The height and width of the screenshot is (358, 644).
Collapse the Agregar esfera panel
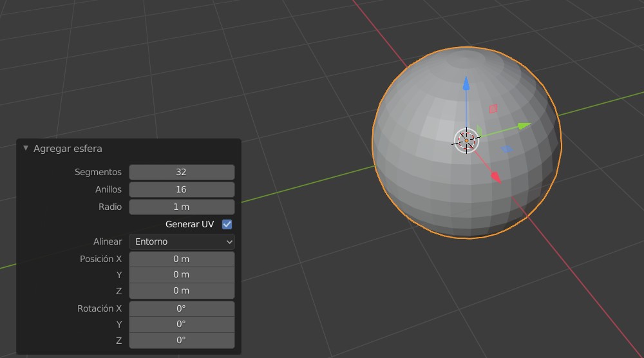(26, 148)
